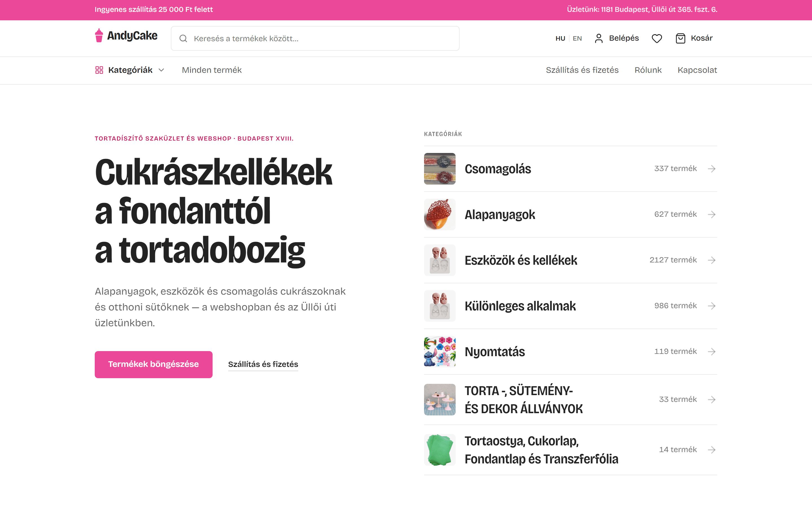Screen dimensions: 812x508
Task: Click the '14 termék' count
Action: [x=678, y=449]
